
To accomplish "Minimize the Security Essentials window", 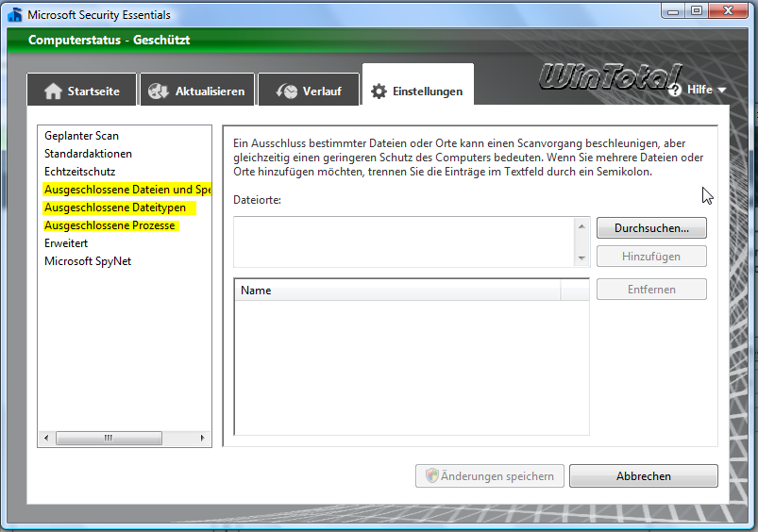I will pyautogui.click(x=673, y=11).
